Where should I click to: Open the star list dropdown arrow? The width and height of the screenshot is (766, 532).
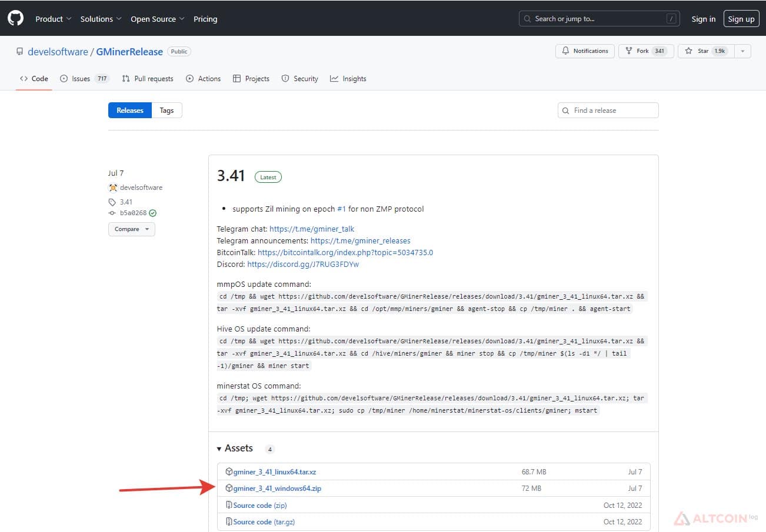(x=742, y=51)
